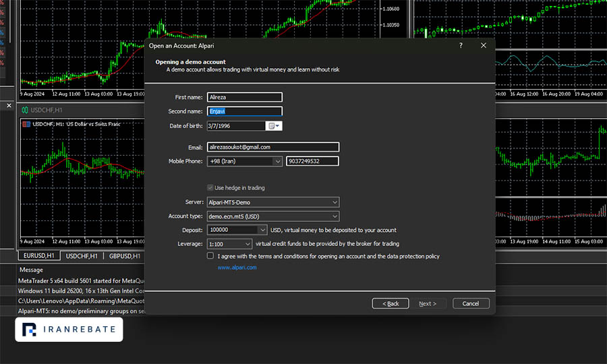Click the Next button
This screenshot has height=364, width=607.
(428, 303)
